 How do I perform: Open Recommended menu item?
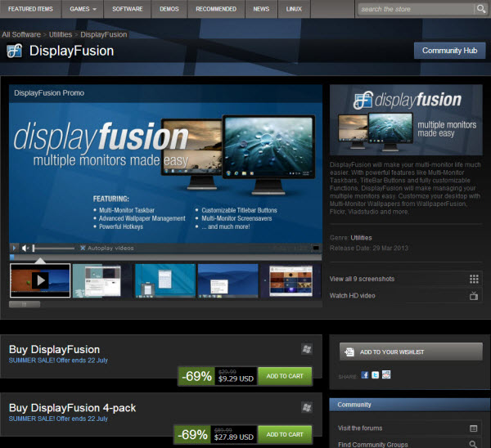[x=216, y=9]
